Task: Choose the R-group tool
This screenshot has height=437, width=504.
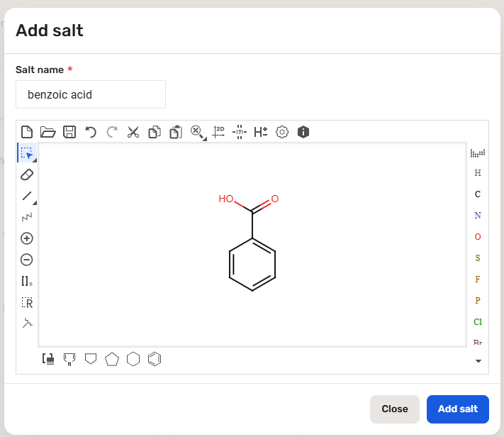Action: coord(27,303)
